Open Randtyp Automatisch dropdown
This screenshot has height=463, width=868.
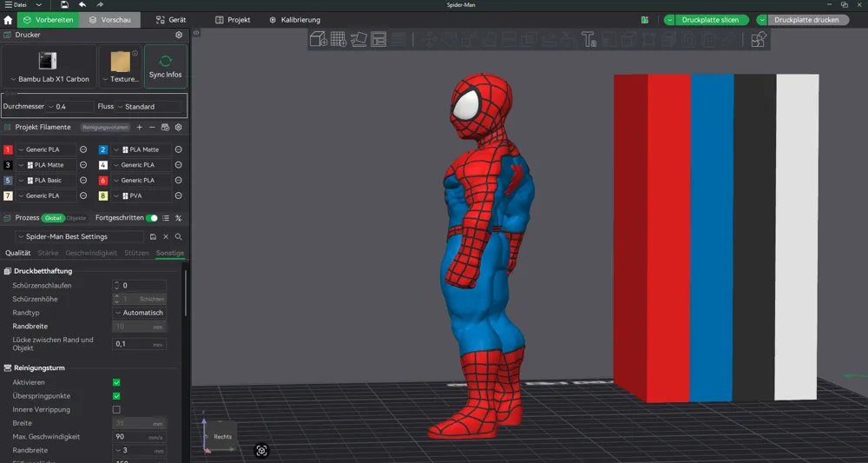pos(139,313)
